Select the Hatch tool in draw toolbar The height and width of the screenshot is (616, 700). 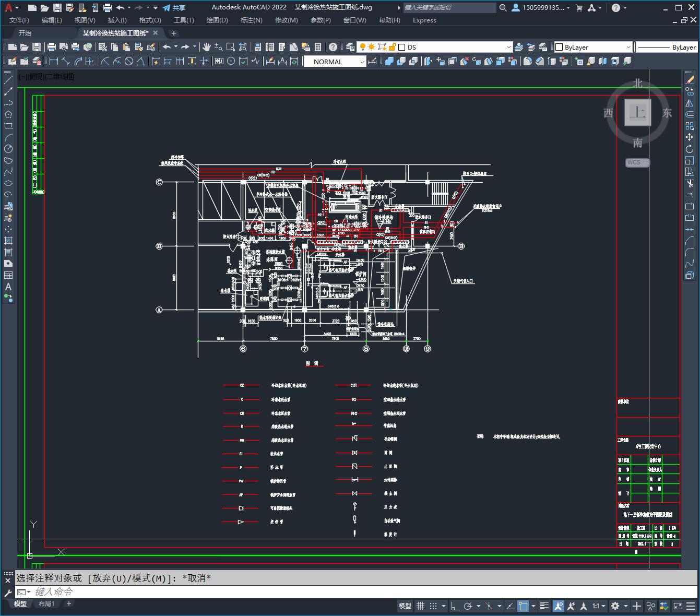[x=8, y=241]
